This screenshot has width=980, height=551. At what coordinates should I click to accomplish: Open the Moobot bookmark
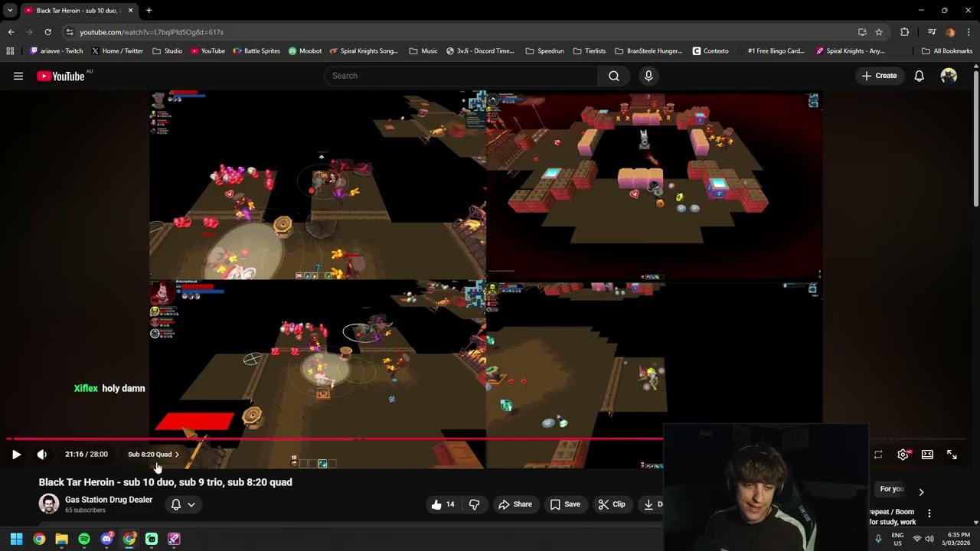coord(305,51)
